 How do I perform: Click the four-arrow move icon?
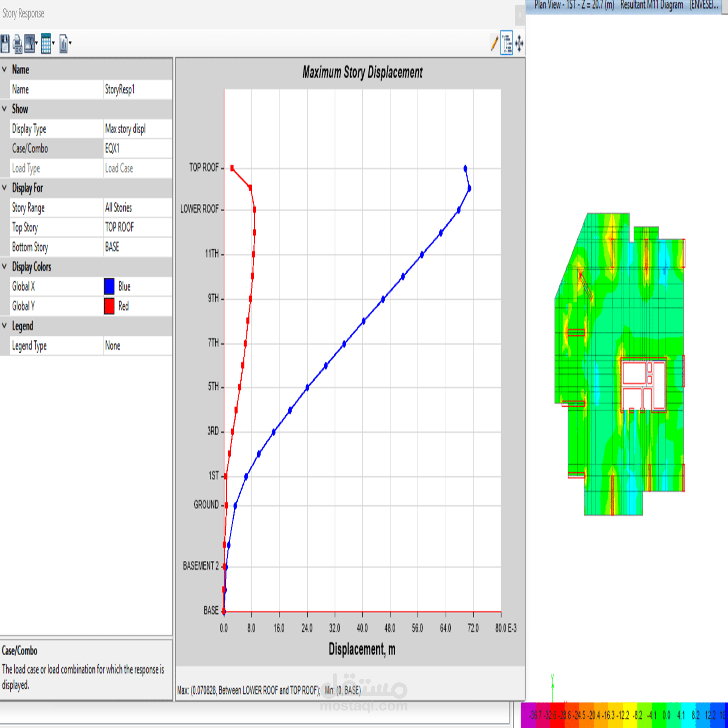519,43
